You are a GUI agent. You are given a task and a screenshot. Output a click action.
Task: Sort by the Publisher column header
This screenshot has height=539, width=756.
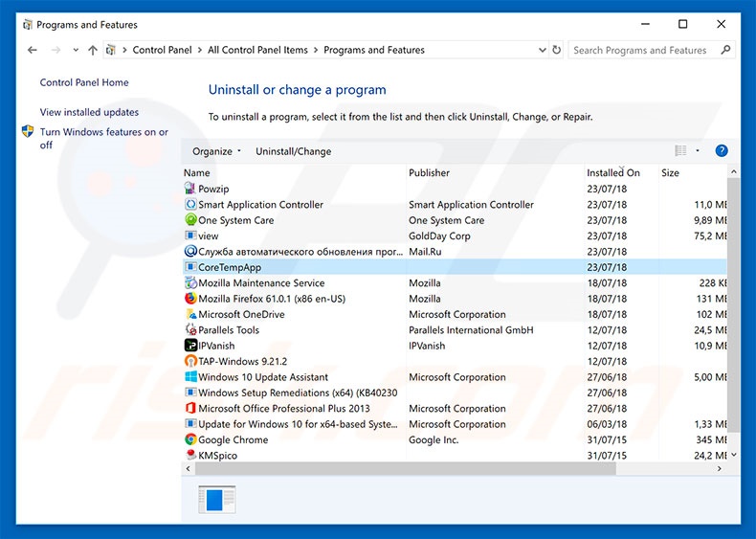coord(429,172)
